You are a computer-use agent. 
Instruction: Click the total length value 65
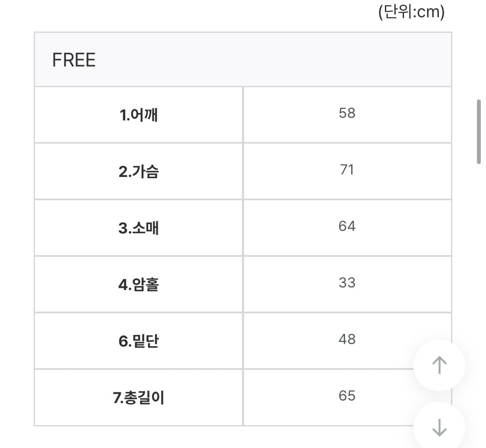pyautogui.click(x=347, y=395)
